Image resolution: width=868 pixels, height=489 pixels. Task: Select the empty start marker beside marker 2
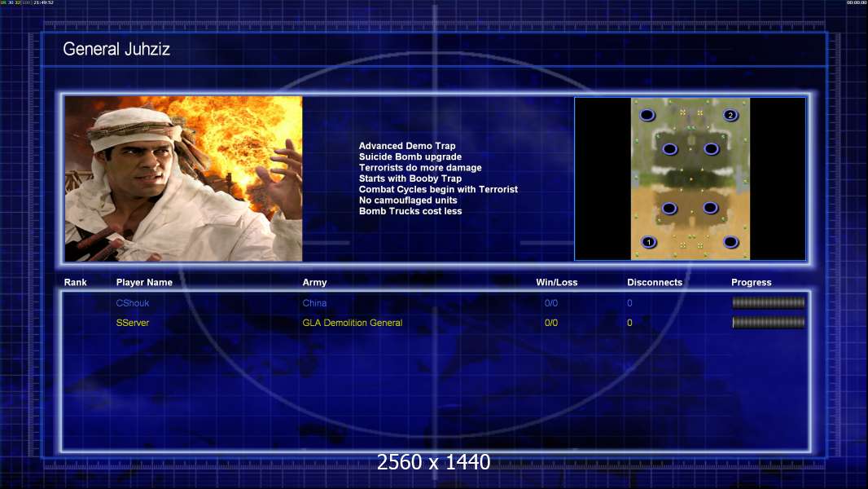647,115
